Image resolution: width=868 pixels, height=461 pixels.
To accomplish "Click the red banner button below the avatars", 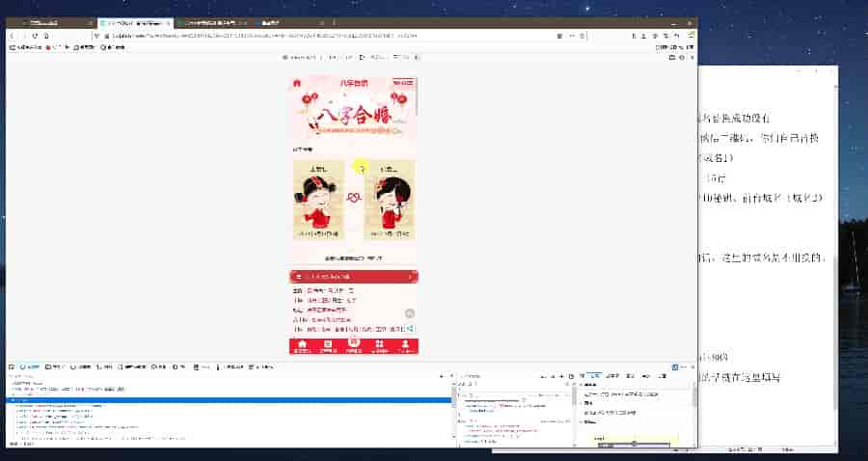I will click(x=354, y=277).
